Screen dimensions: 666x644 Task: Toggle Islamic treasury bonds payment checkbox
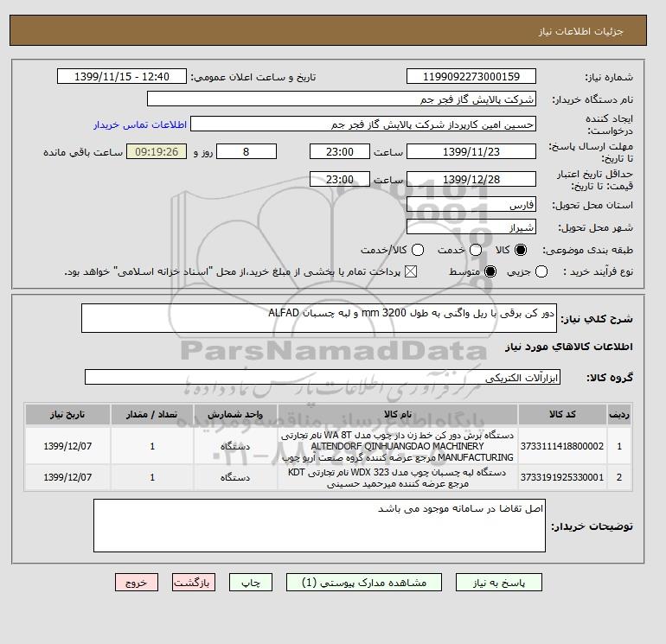coord(411,271)
